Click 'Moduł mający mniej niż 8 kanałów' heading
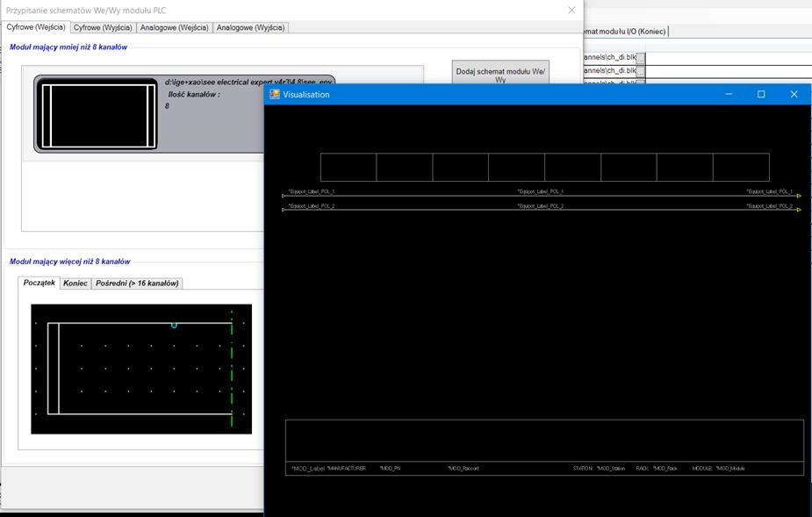This screenshot has width=812, height=517. coord(68,47)
